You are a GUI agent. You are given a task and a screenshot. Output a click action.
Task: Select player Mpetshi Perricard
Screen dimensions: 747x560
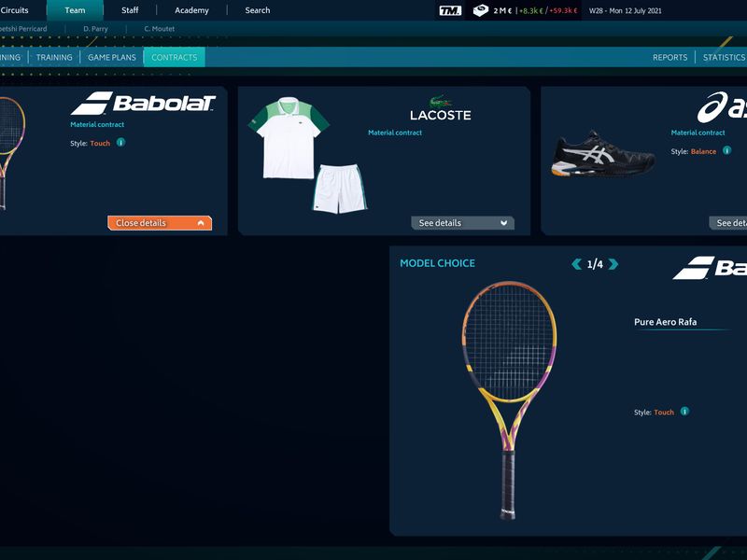tap(22, 29)
